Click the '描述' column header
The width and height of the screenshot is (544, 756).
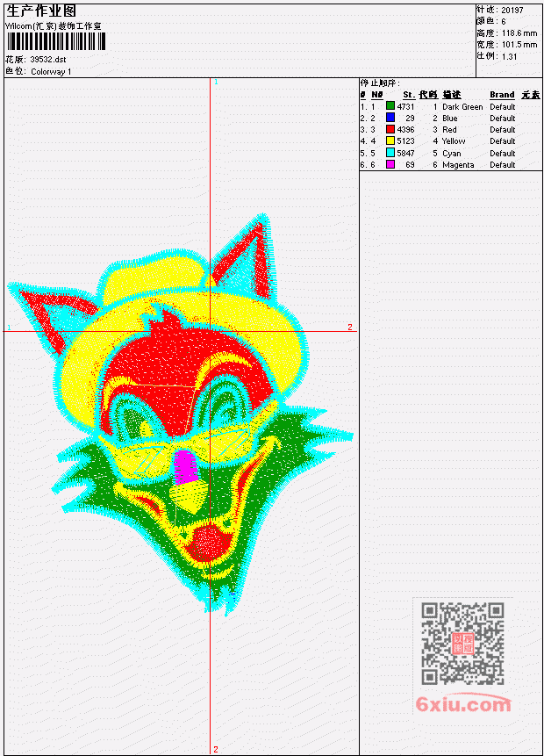tap(452, 95)
